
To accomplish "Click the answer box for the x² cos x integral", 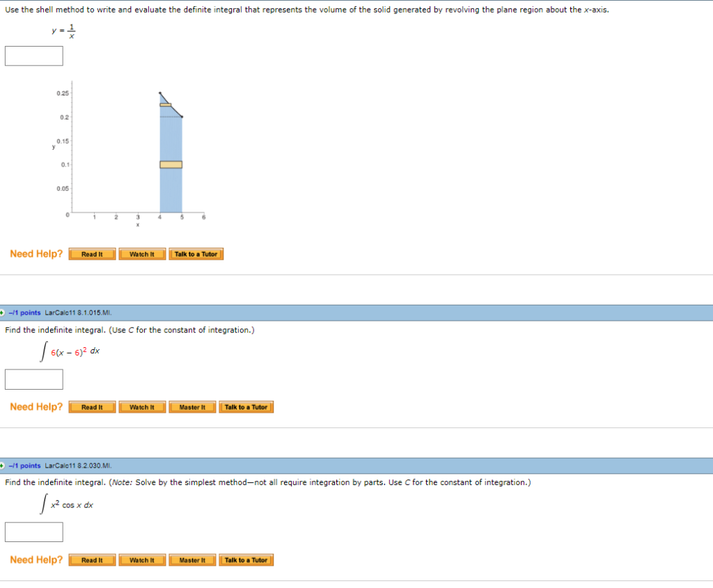I will click(33, 532).
